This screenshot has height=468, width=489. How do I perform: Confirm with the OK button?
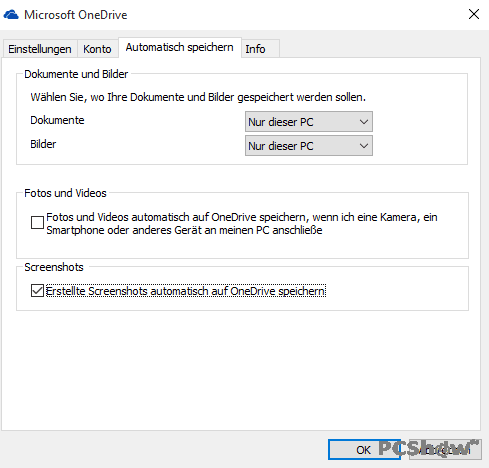coord(364,450)
